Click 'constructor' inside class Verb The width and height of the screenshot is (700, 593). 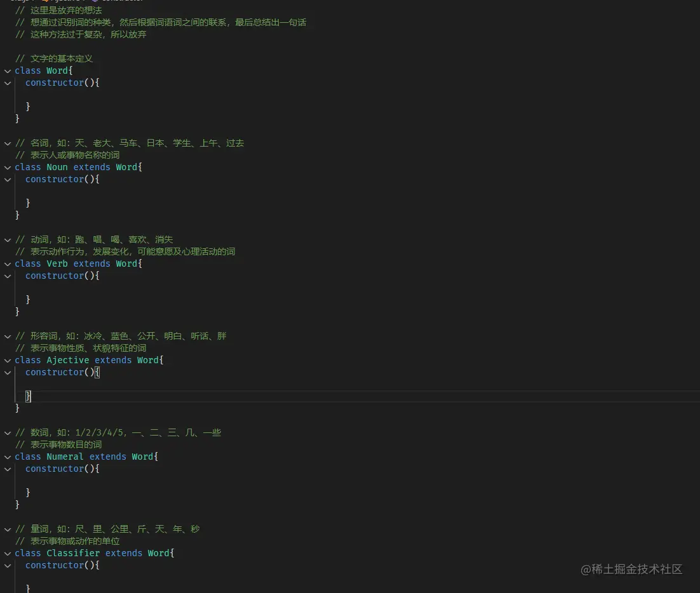click(x=55, y=276)
